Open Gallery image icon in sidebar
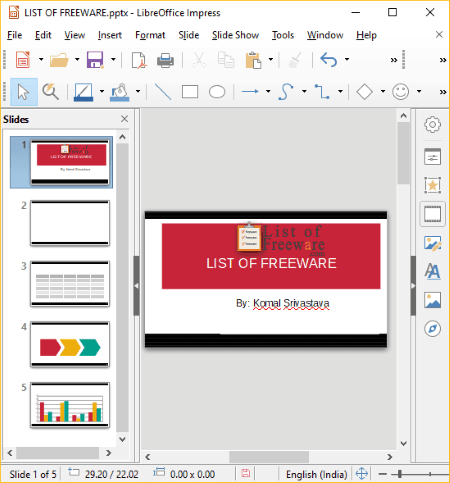 (432, 300)
